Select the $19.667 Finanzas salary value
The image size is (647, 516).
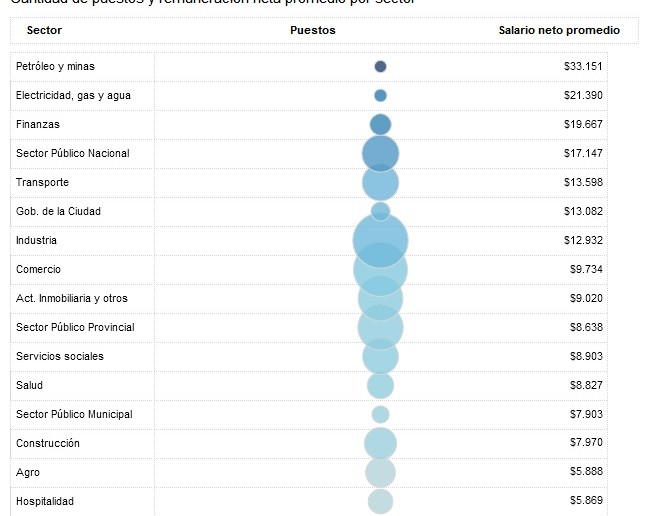583,124
